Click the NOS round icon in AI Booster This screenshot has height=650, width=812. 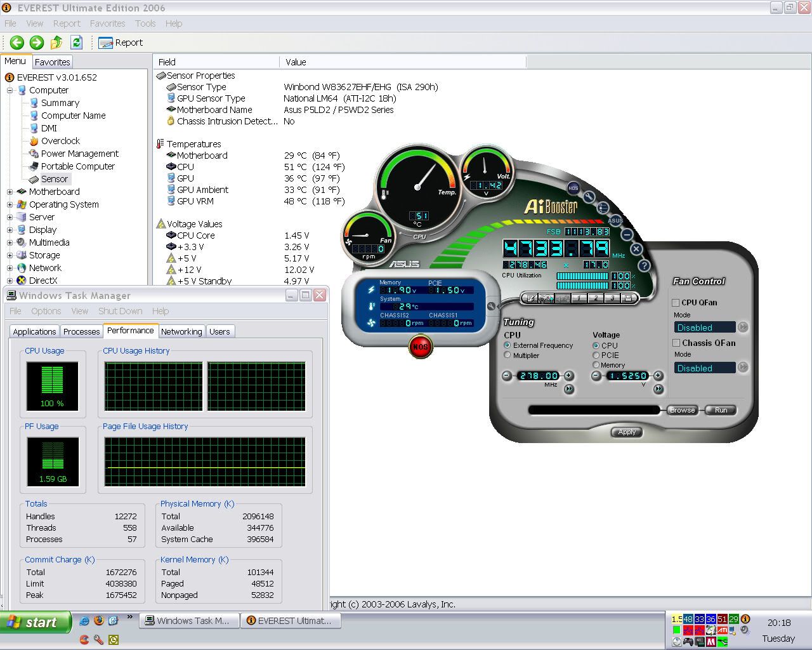(573, 188)
